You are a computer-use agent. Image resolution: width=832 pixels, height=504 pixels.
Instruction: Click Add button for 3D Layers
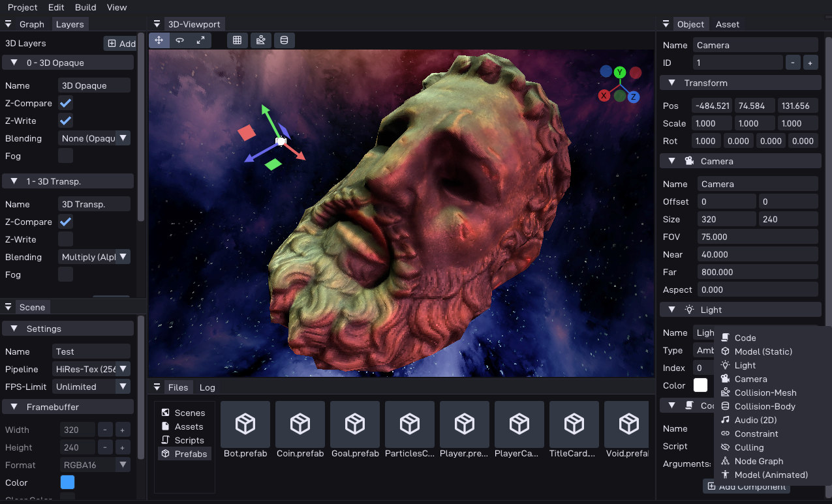click(121, 44)
